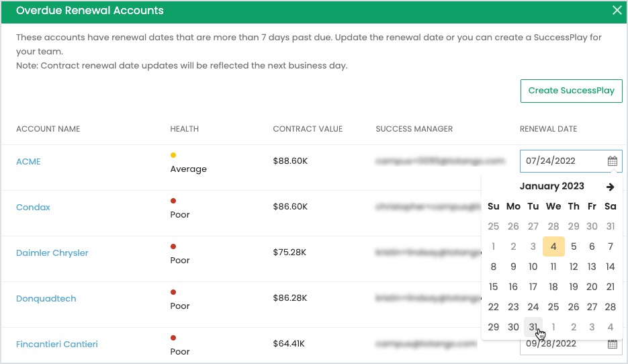Click the January 2023 month title

(x=551, y=187)
